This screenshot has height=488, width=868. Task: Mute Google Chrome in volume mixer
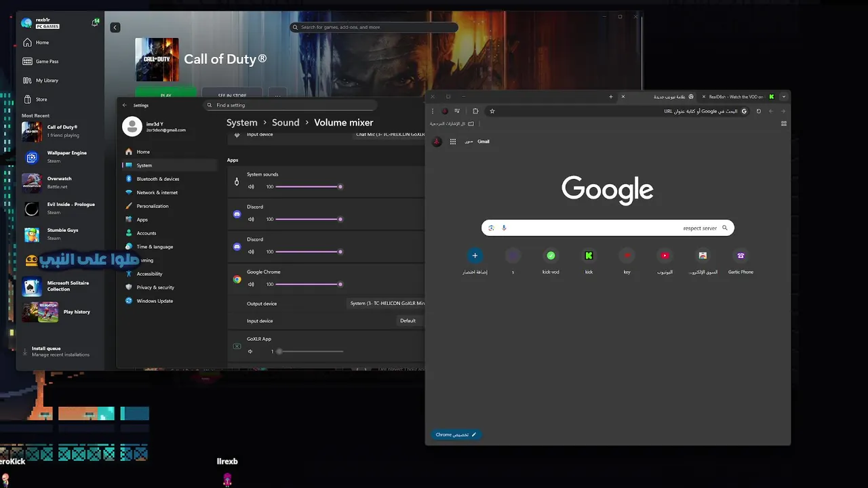pyautogui.click(x=251, y=284)
